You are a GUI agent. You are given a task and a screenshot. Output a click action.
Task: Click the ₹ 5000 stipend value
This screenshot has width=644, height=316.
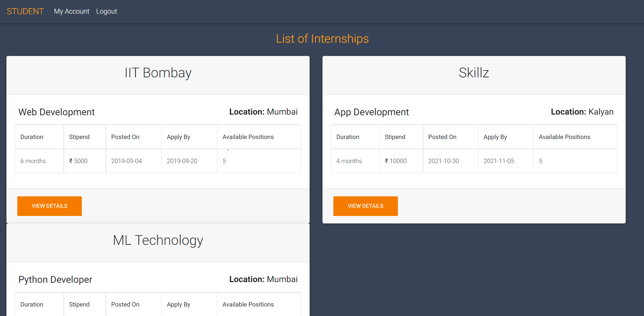pos(78,161)
